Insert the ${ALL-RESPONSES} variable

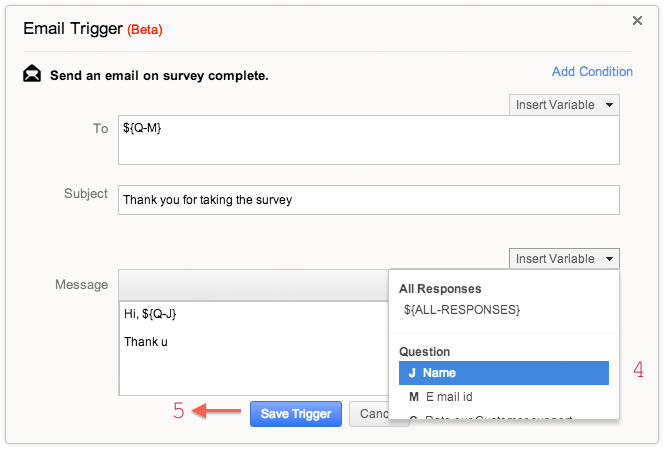[x=461, y=310]
